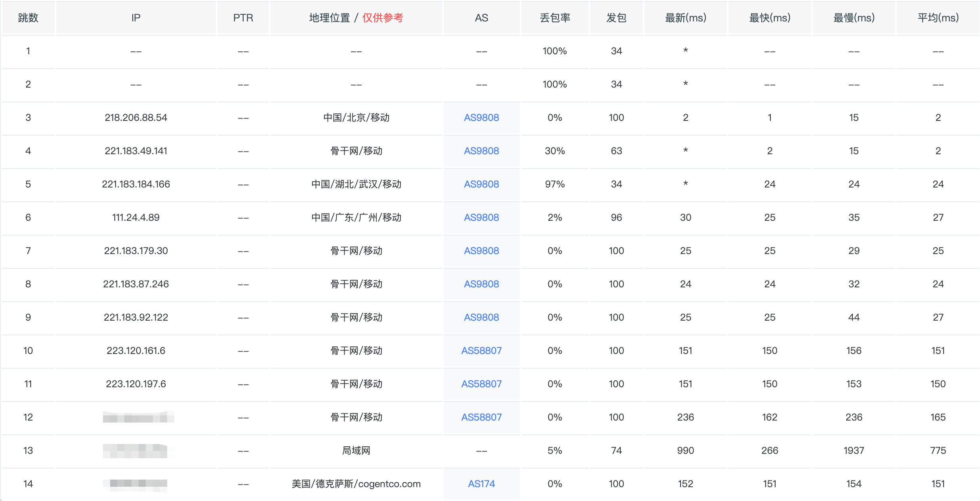The height and width of the screenshot is (501, 980).
Task: Click the AS9808 link for 221.183.49.141
Action: click(x=481, y=151)
